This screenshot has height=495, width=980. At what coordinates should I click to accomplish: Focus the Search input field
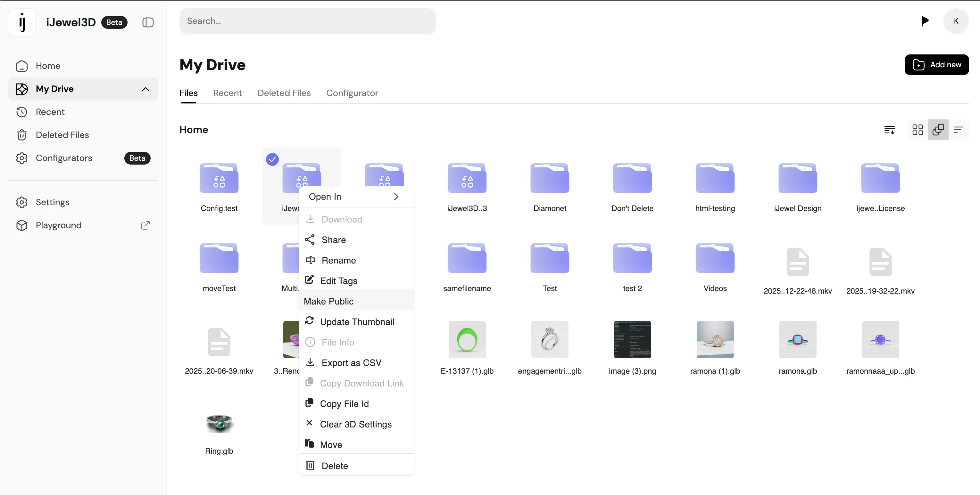tap(307, 21)
